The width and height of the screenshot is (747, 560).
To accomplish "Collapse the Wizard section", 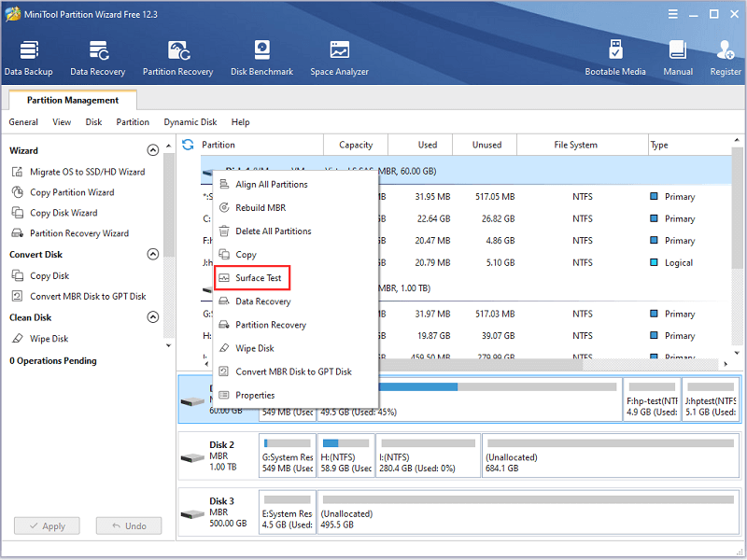I will click(152, 150).
